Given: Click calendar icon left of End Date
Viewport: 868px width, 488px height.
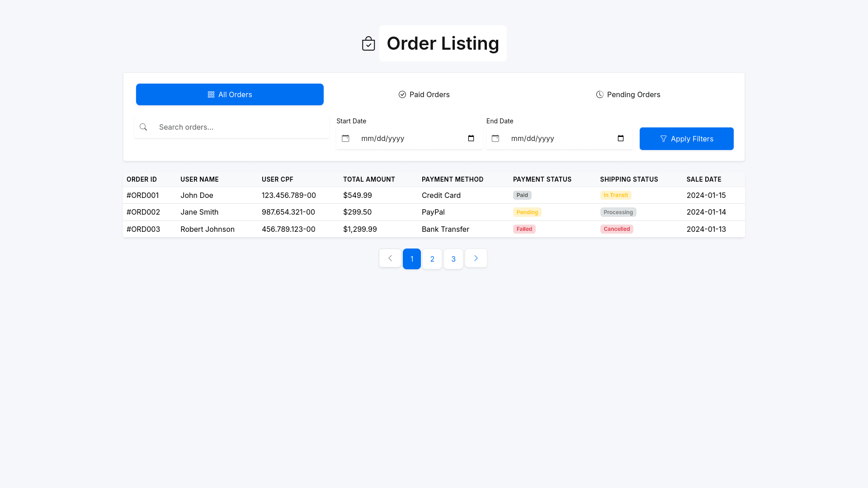Looking at the screenshot, I should coord(495,138).
